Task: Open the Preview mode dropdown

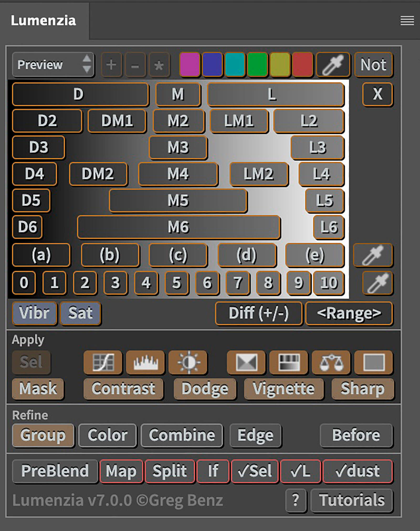Action: pyautogui.click(x=53, y=65)
